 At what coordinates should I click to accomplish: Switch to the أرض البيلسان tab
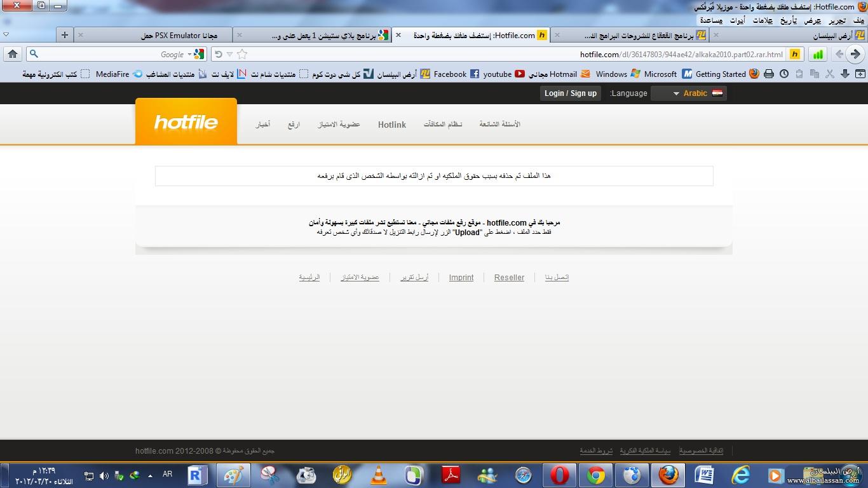tap(788, 36)
